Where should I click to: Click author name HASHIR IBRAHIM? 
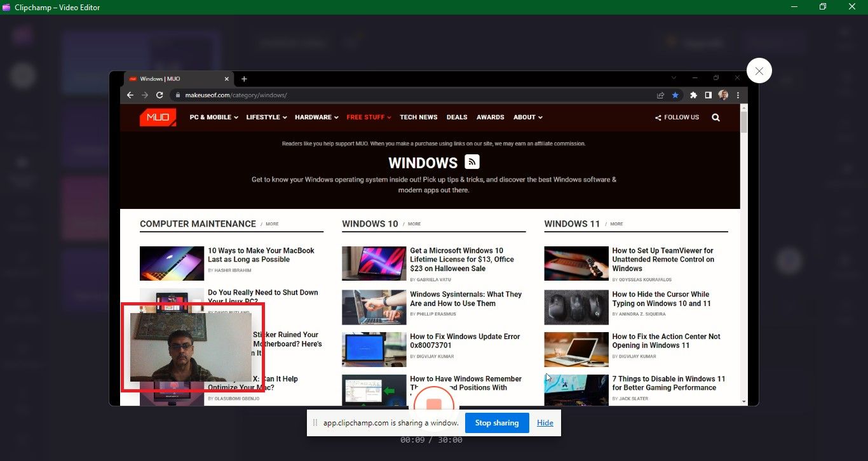233,271
